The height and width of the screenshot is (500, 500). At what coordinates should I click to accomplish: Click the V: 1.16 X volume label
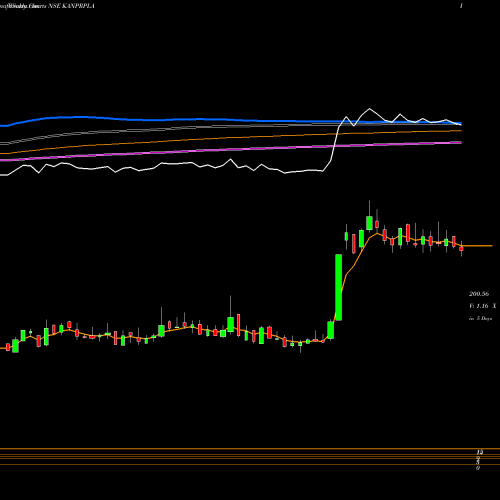tap(482, 306)
